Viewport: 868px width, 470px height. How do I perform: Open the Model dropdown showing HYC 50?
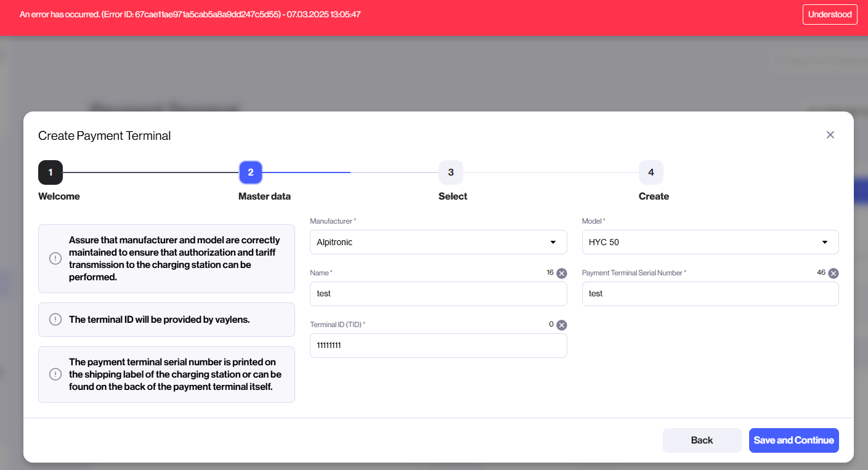point(710,242)
